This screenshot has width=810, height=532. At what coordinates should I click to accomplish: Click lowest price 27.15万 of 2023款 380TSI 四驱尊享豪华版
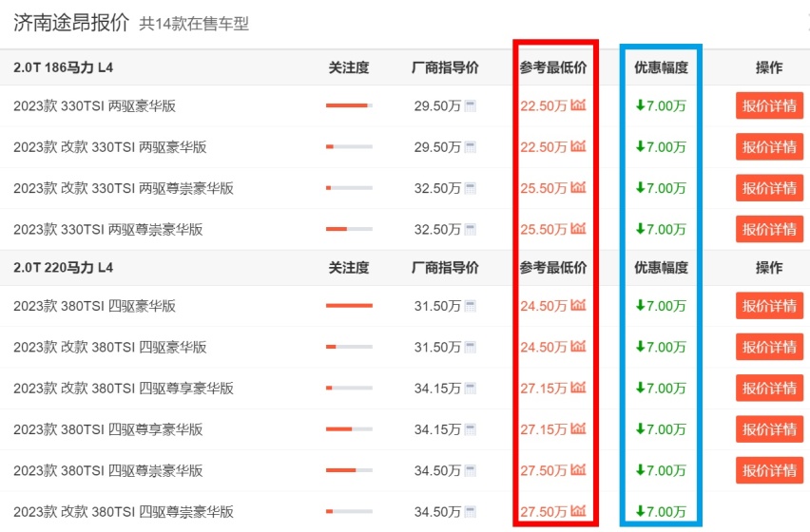[x=544, y=429]
